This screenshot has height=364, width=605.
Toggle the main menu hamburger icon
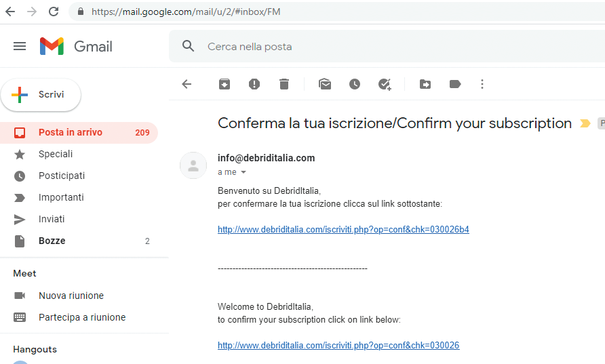pos(20,47)
